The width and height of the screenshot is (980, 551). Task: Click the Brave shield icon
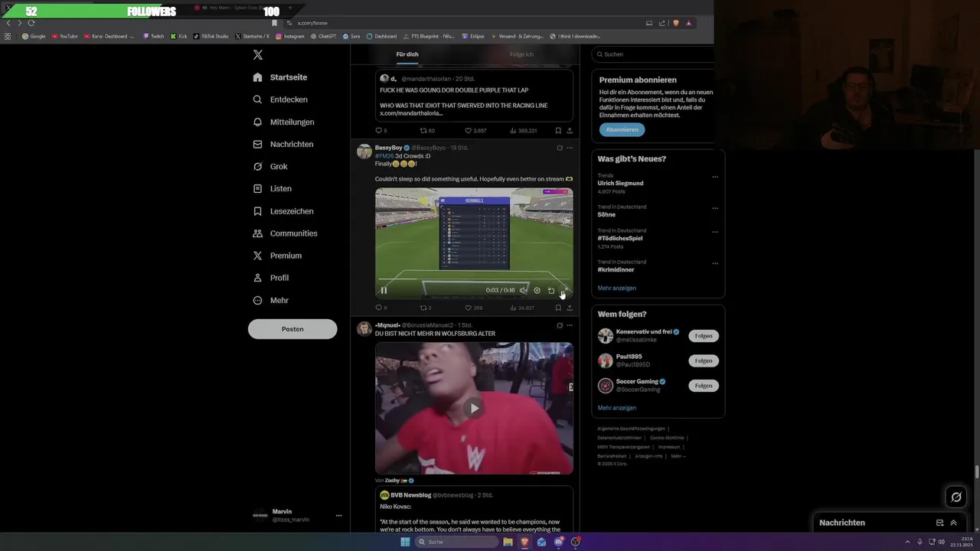tap(676, 23)
